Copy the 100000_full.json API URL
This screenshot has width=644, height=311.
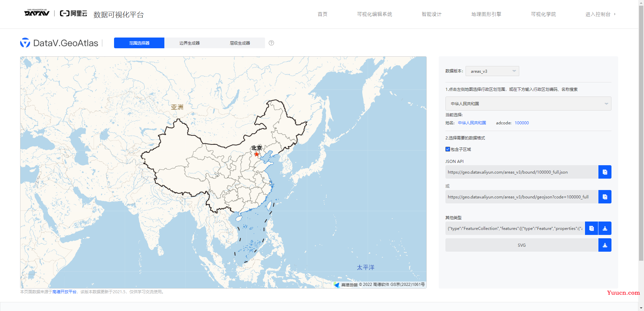pyautogui.click(x=605, y=172)
